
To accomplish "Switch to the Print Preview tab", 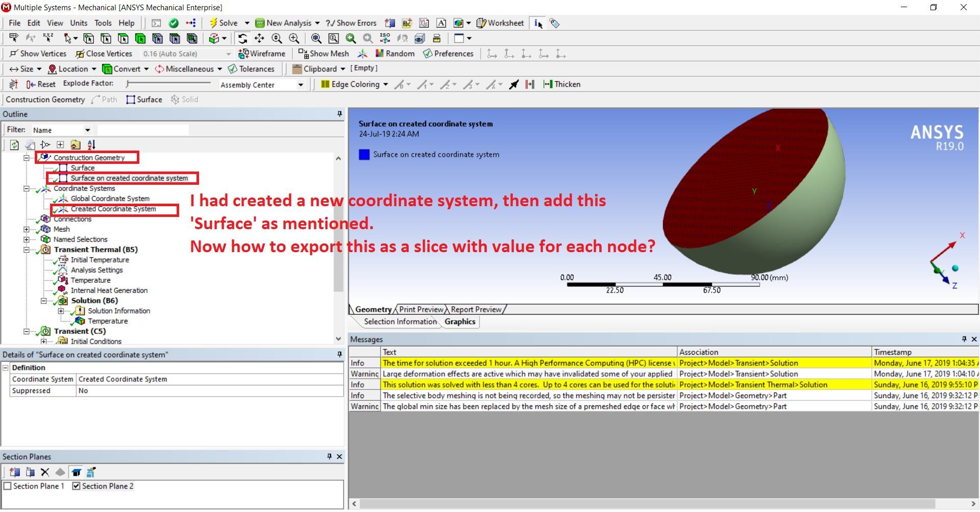I will [421, 309].
